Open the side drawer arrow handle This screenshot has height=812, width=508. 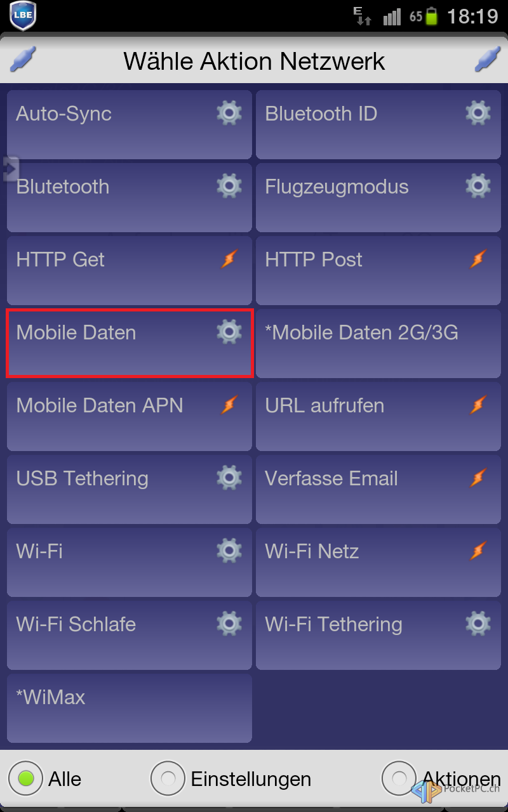pyautogui.click(x=10, y=169)
